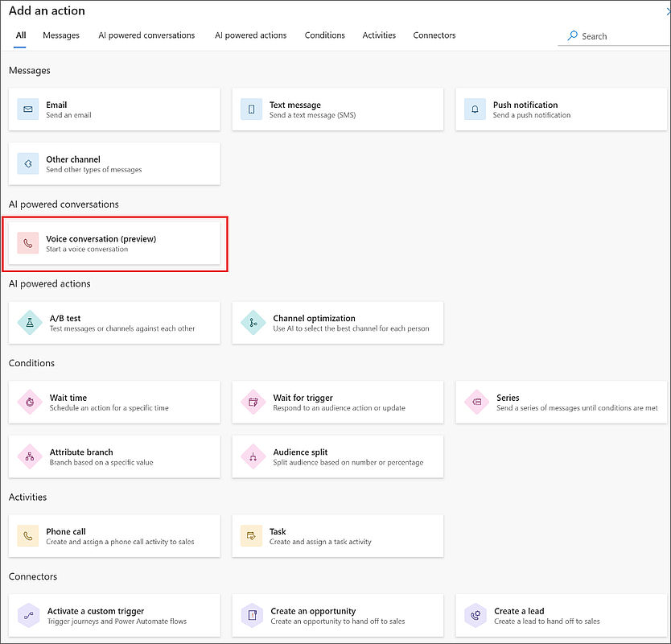This screenshot has width=671, height=644.
Task: Switch to the Messages tab
Action: point(61,35)
